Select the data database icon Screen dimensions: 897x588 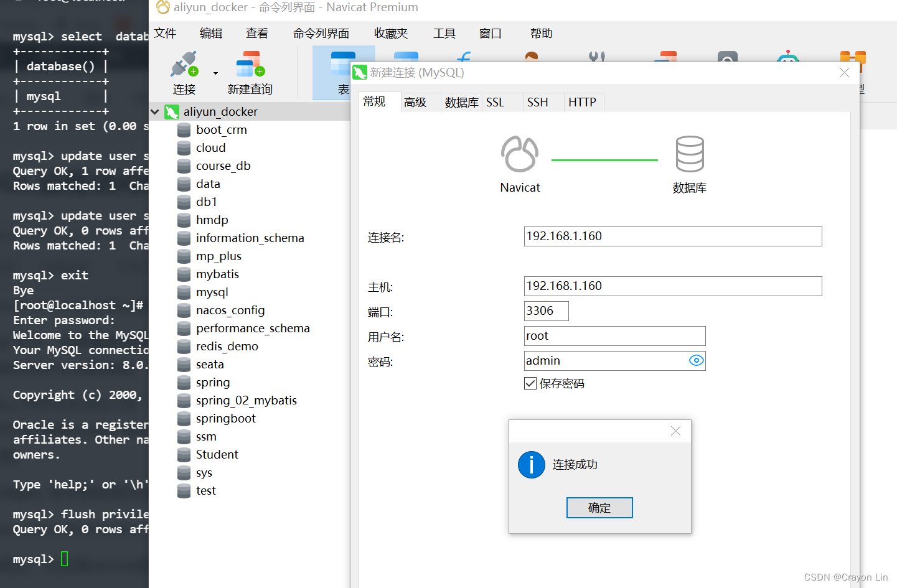click(x=184, y=184)
